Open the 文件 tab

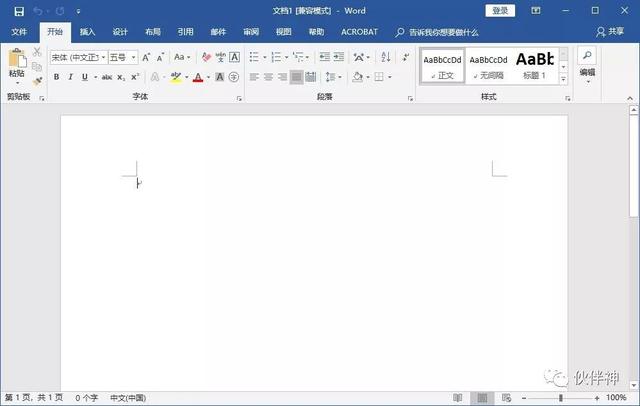(x=19, y=32)
